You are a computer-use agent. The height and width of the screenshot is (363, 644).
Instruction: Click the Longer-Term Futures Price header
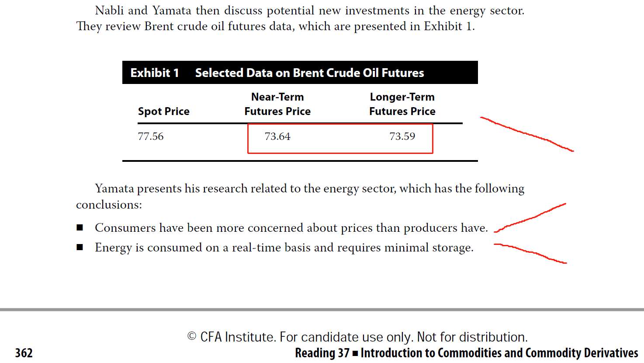(402, 104)
